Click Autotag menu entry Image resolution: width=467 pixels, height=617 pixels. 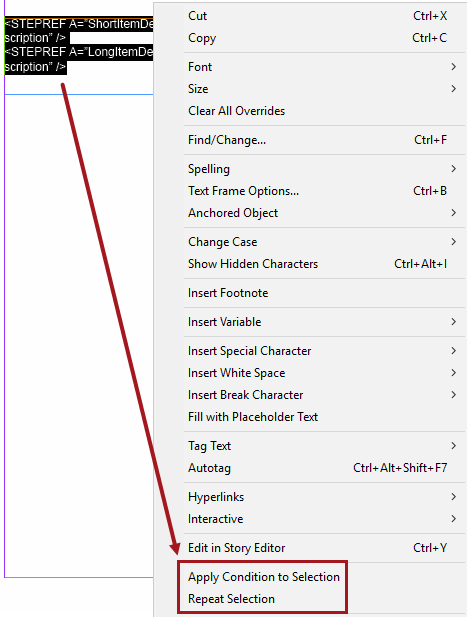coord(309,468)
